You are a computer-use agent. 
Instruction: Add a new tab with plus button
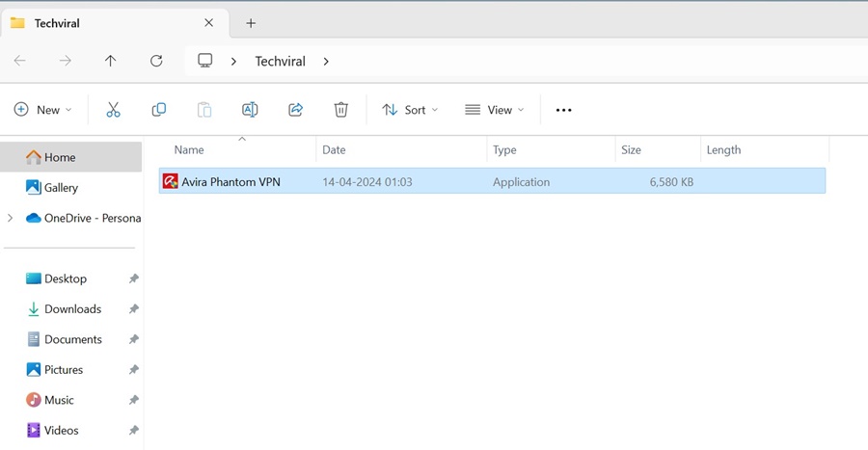(x=251, y=23)
